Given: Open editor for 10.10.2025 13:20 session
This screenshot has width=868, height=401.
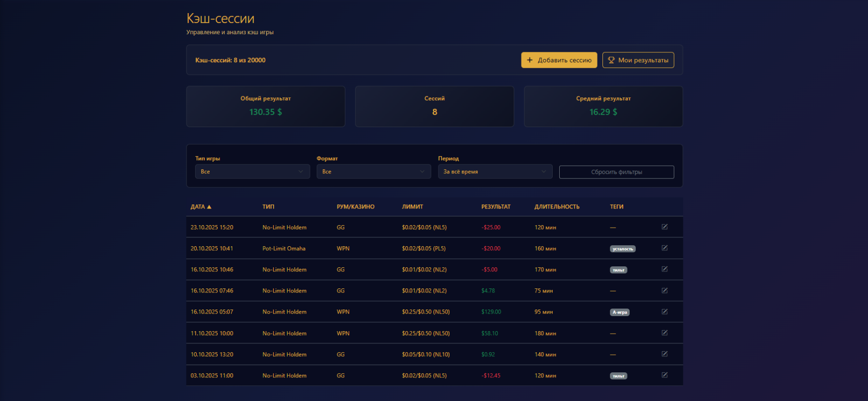Looking at the screenshot, I should tap(664, 354).
